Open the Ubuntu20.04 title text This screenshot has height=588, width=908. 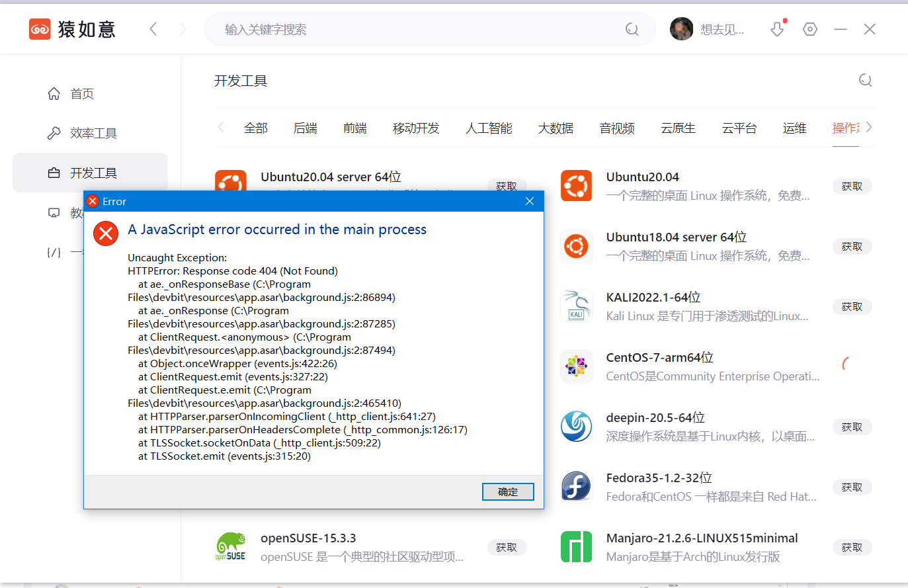tap(643, 177)
